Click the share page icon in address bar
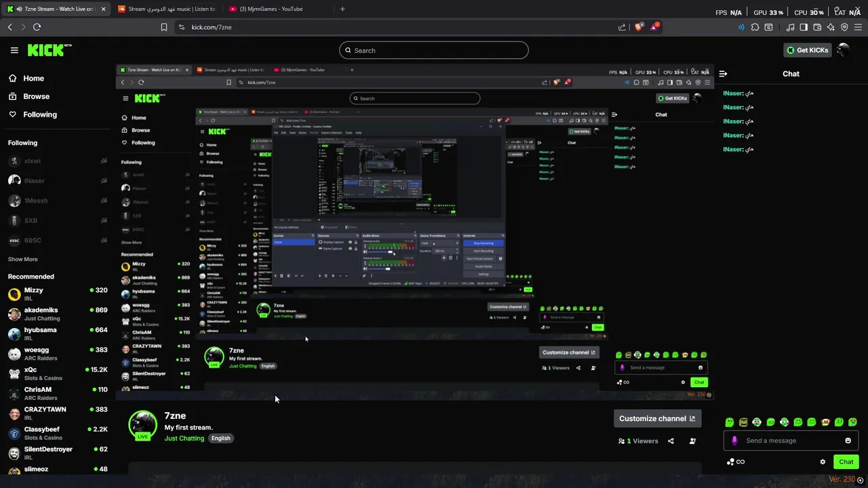 (622, 27)
